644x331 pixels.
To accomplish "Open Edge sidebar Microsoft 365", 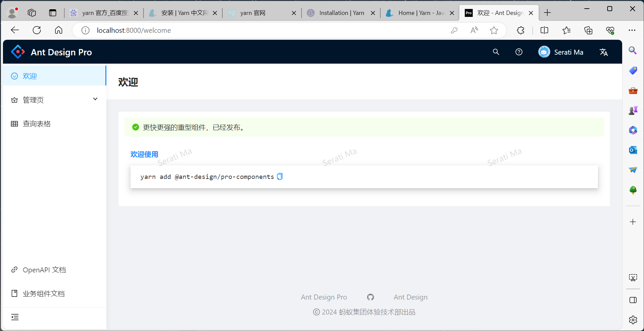I will pyautogui.click(x=633, y=130).
